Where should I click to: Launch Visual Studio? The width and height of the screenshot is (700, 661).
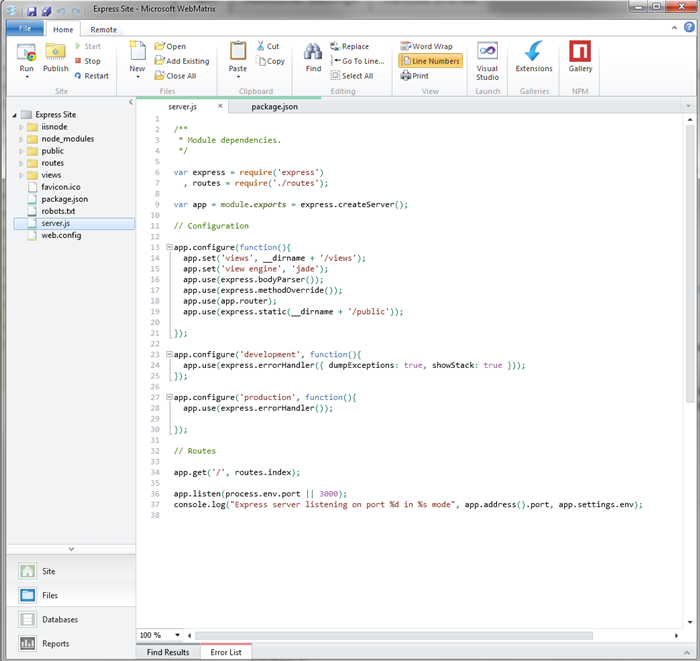(x=487, y=61)
